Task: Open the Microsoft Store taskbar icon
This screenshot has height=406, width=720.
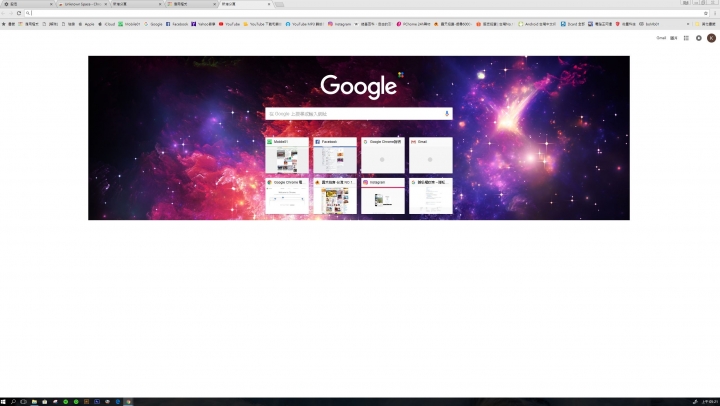Action: click(x=45, y=402)
